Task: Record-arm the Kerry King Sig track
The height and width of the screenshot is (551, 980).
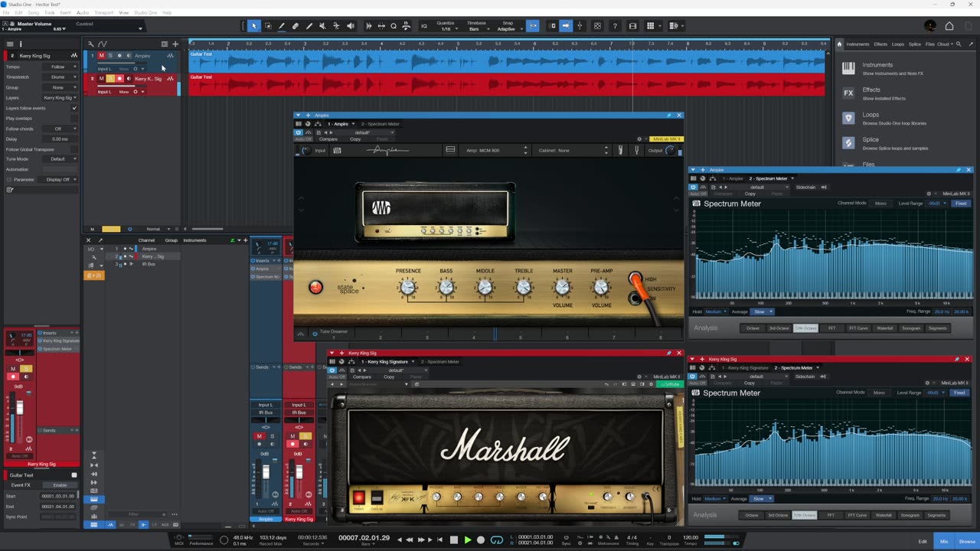Action: [x=119, y=79]
